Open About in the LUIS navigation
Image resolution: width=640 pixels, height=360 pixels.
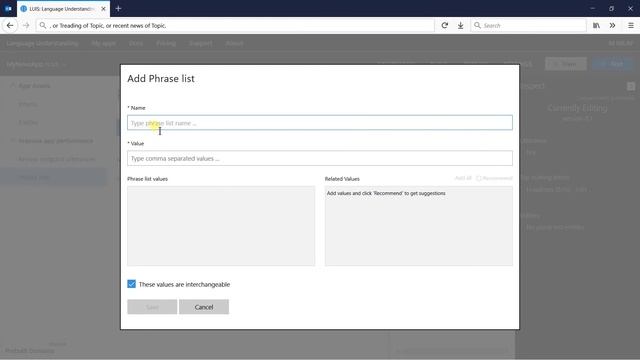click(234, 43)
